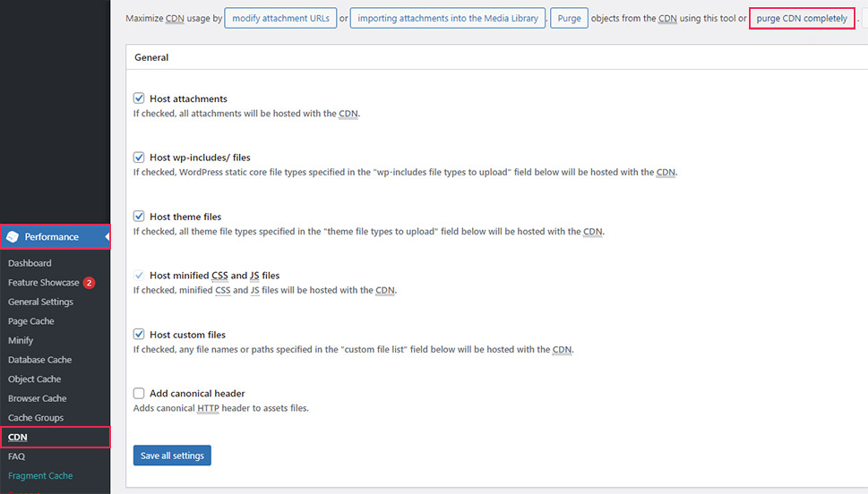Image resolution: width=868 pixels, height=494 pixels.
Task: Disable the Host theme files checkbox
Action: point(139,217)
